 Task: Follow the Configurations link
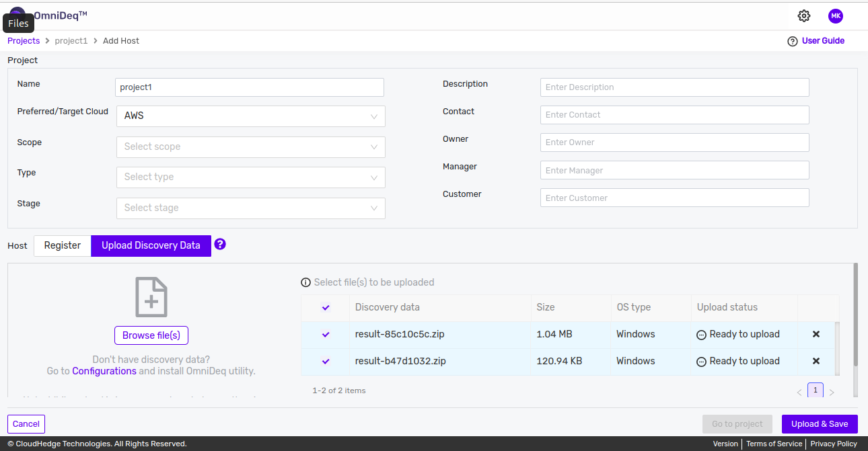pos(104,371)
